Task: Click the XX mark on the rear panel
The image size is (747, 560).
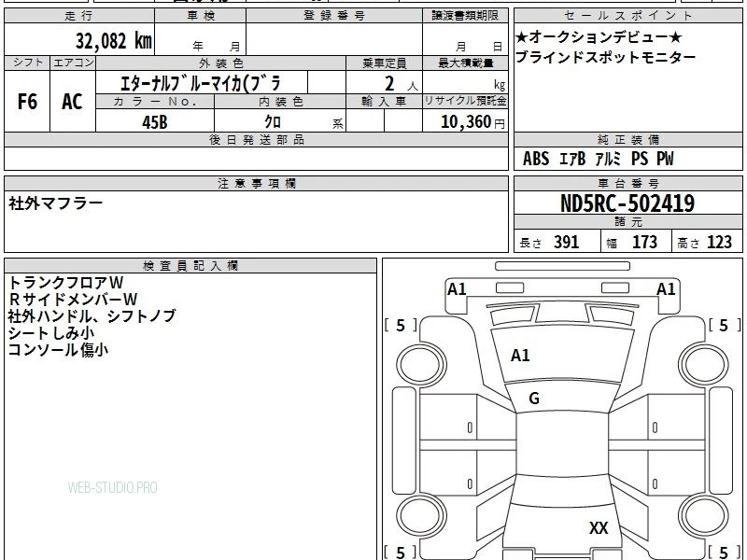Action: click(599, 527)
